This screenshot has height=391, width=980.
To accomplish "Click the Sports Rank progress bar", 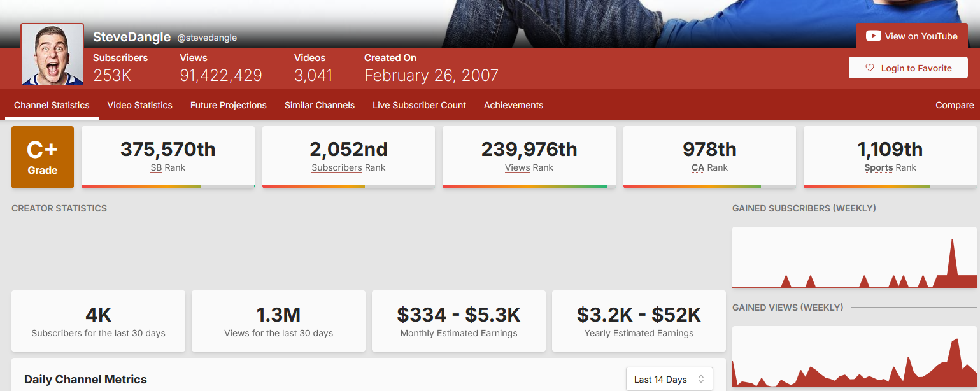I will point(890,187).
